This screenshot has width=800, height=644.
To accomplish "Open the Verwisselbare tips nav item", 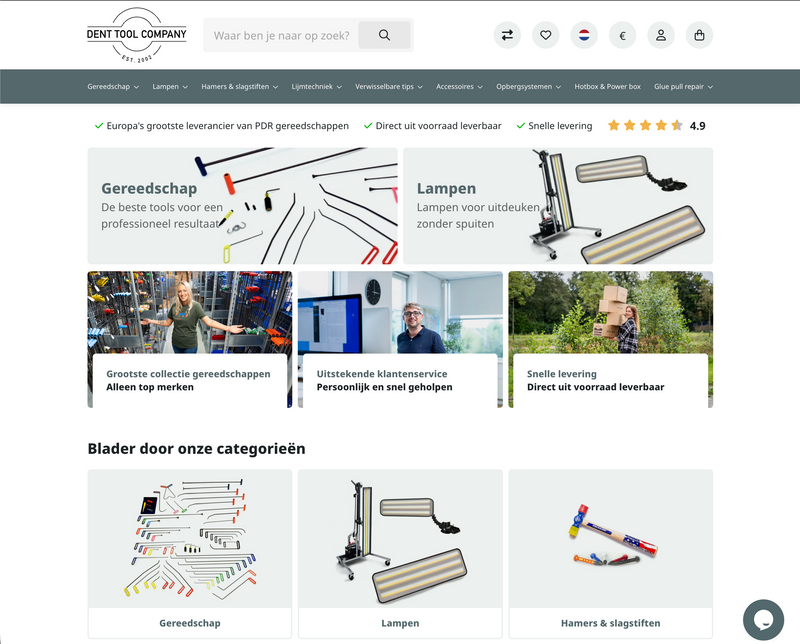I will (x=385, y=87).
